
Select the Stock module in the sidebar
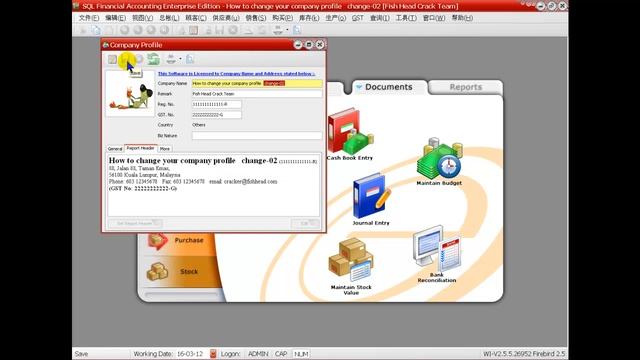(180, 271)
